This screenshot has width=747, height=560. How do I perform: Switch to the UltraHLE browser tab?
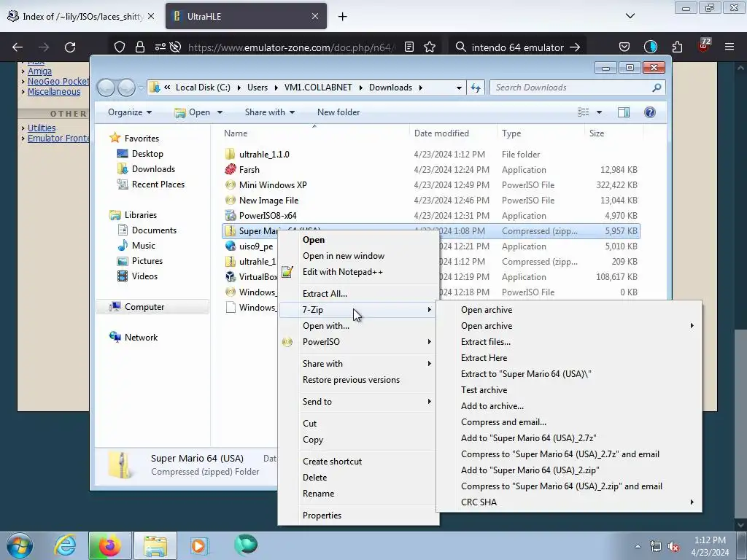coord(247,16)
